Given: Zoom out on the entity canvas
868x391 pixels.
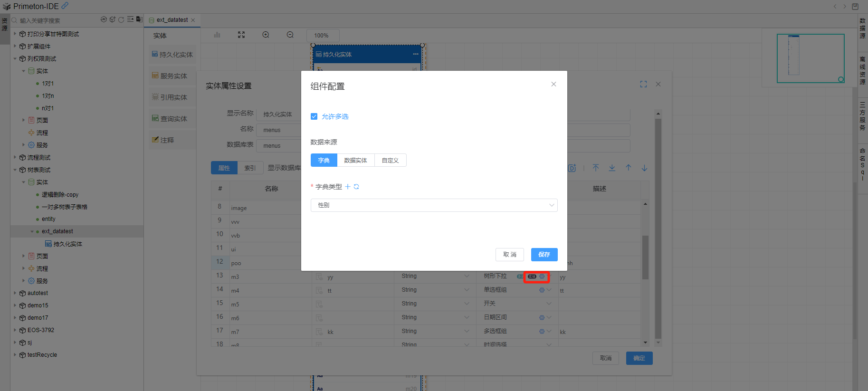Looking at the screenshot, I should coord(290,35).
